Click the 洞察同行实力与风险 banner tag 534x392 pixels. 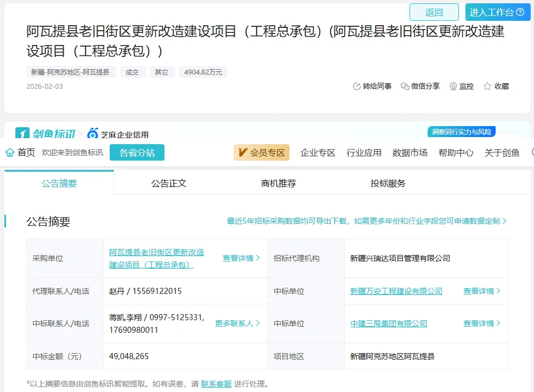pyautogui.click(x=461, y=132)
